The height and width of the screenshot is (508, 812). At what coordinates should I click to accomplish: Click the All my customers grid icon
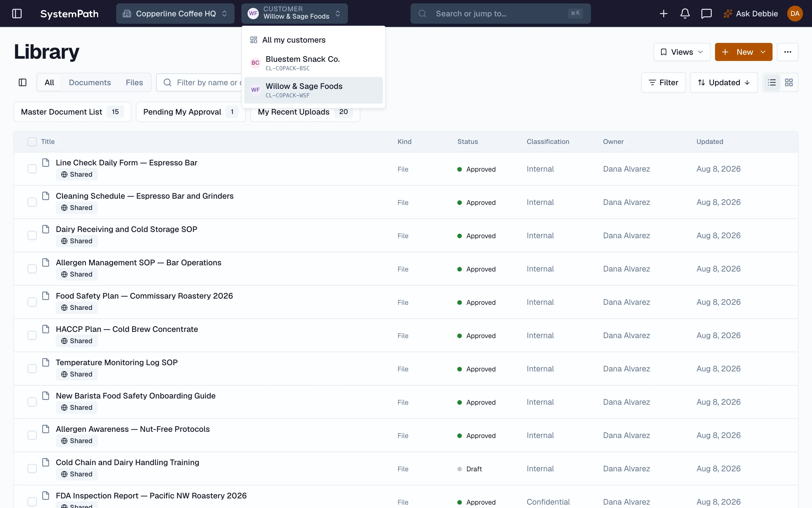pyautogui.click(x=254, y=40)
